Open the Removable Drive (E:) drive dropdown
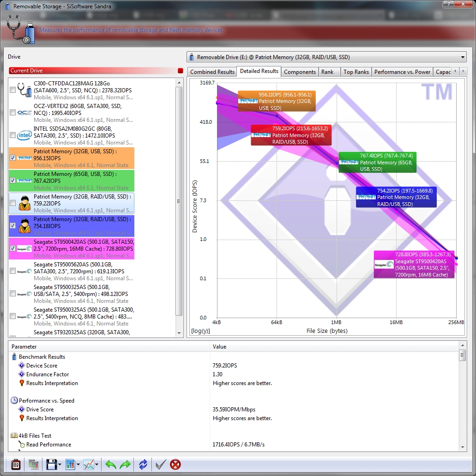Screen dimensions: 476x476 pos(326,57)
